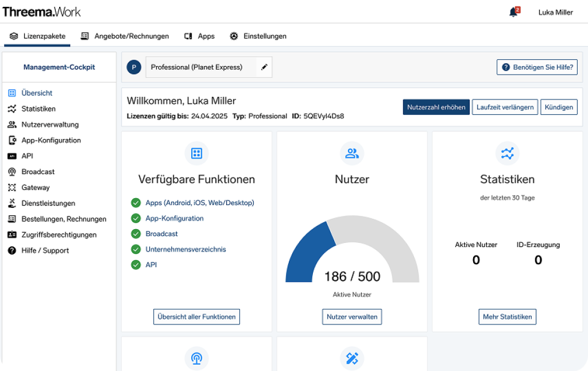Screen dimensions: 588x371
Task: Click the Broadcast antenna icon in sidebar
Action: (x=12, y=172)
